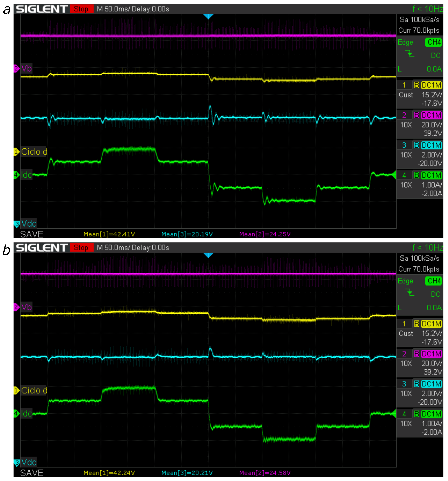
Task: Toggle the yellow DC1M coupling badge in panel a
Action: 431,85
